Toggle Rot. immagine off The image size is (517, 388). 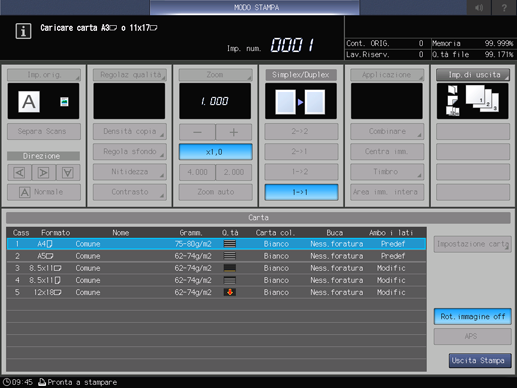[472, 317]
